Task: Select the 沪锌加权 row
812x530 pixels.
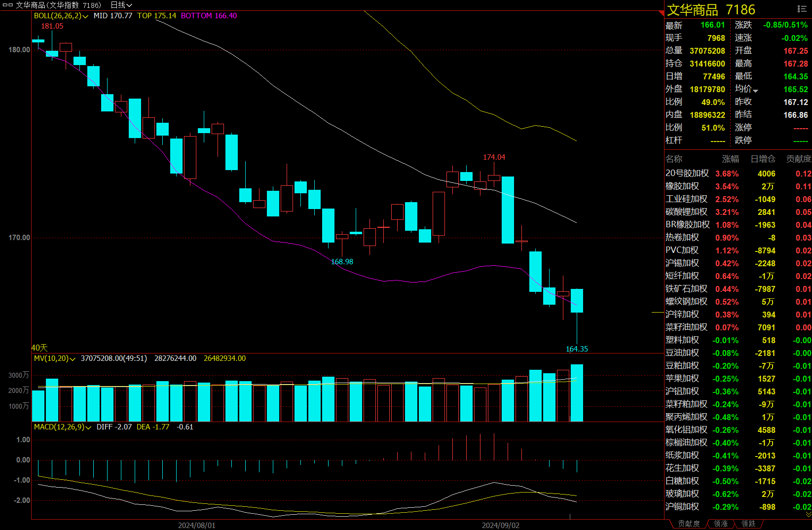Action: (x=738, y=315)
